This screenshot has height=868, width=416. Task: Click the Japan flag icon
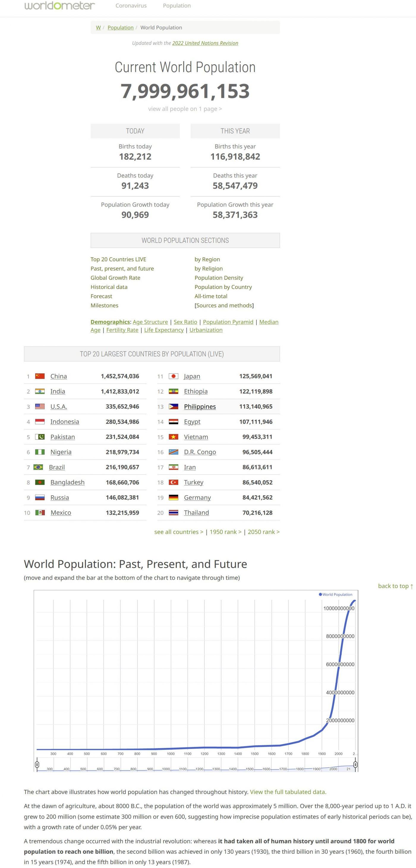click(173, 376)
